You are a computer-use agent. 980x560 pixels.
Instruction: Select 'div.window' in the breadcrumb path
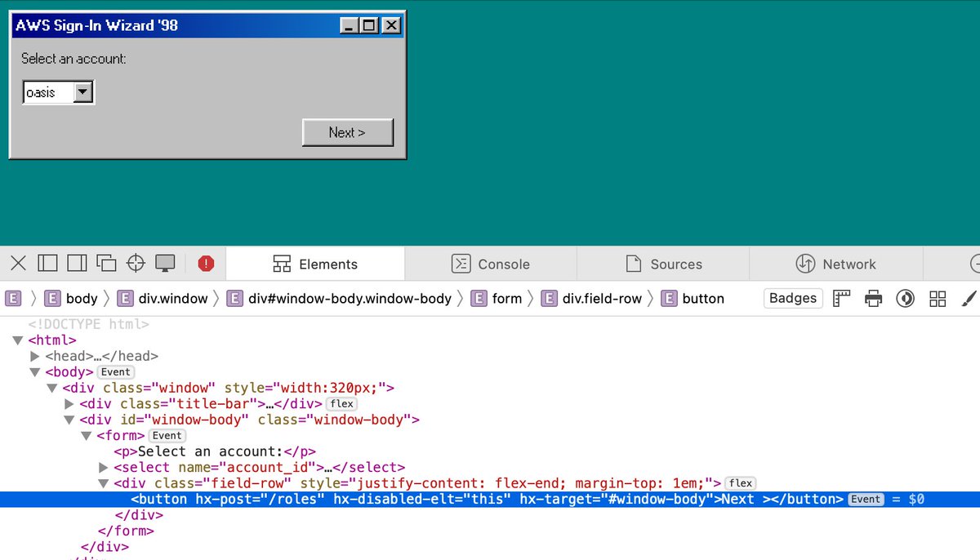tap(163, 298)
